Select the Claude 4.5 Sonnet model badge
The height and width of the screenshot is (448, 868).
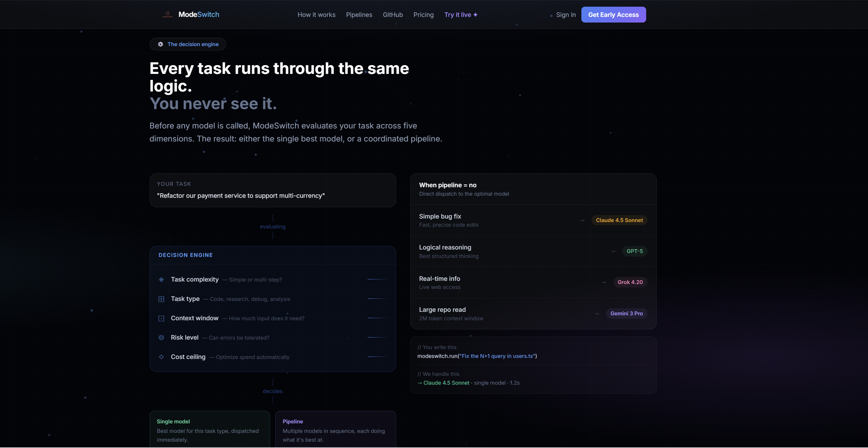619,220
